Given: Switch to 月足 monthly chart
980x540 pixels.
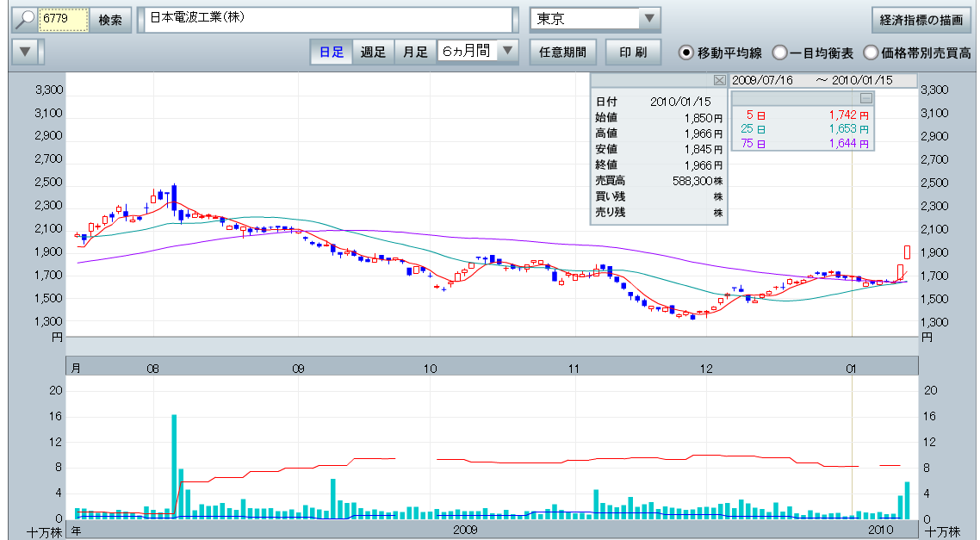Looking at the screenshot, I should pos(415,52).
